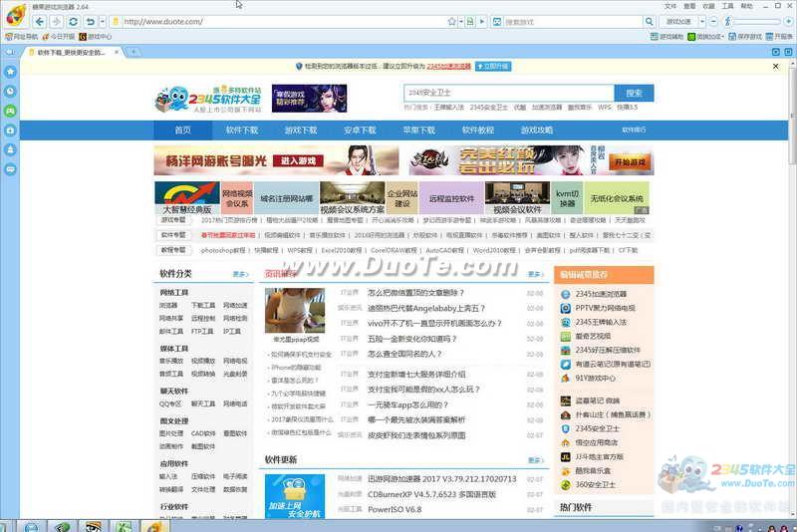Bookmark the page with the star icon

point(452,21)
